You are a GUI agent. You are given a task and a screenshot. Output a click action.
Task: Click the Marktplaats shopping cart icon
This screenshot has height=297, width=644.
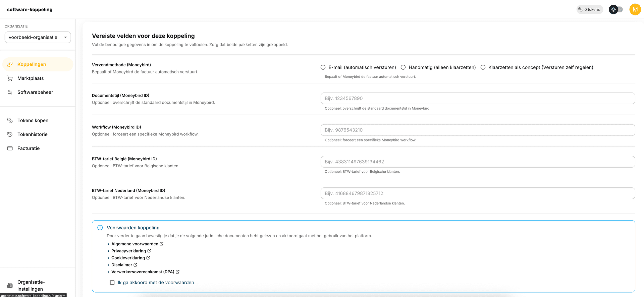click(10, 78)
